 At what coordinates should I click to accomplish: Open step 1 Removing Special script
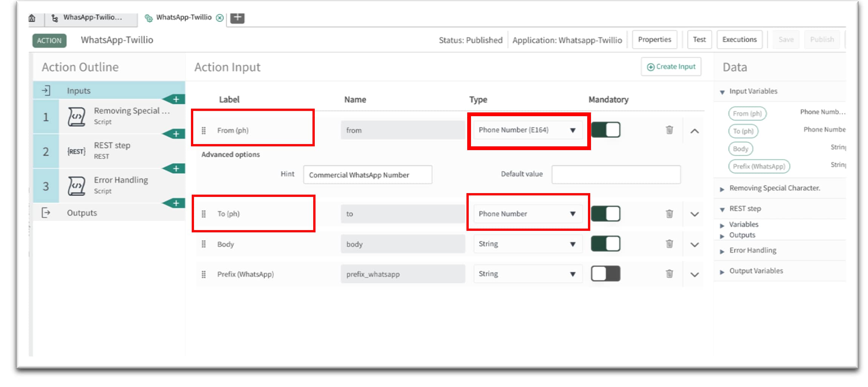(x=109, y=116)
